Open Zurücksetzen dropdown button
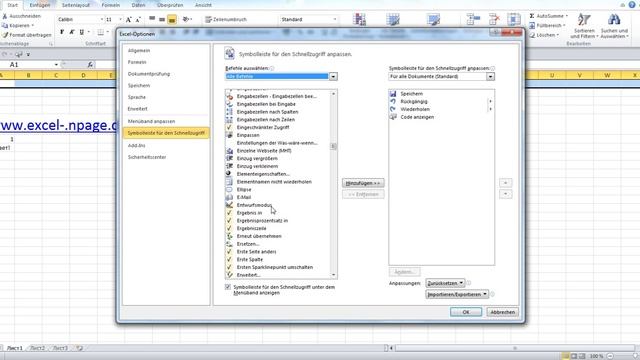The width and height of the screenshot is (640, 360). point(445,283)
